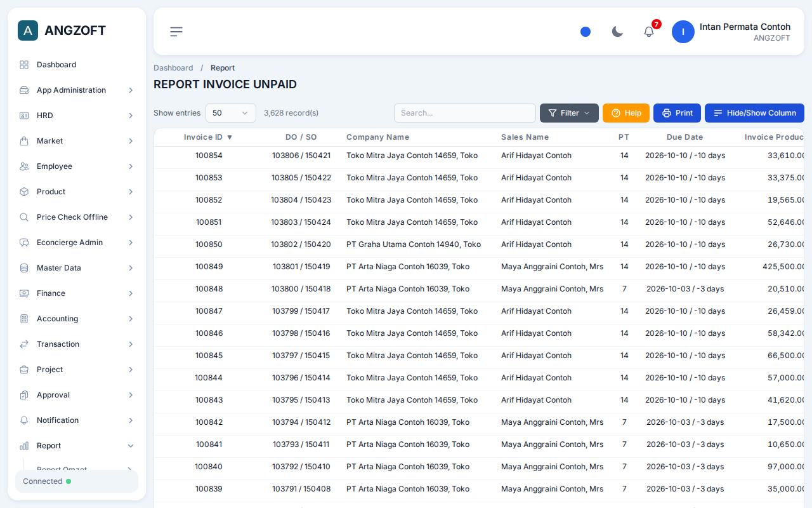
Task: Click the Product box icon
Action: pos(24,192)
